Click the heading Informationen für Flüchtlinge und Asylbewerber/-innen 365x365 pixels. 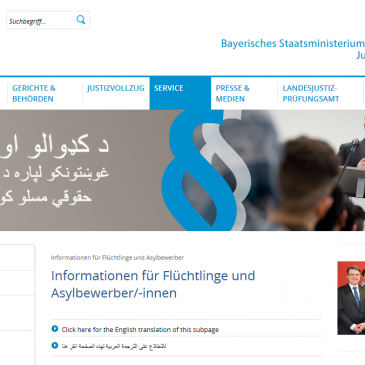click(x=153, y=284)
